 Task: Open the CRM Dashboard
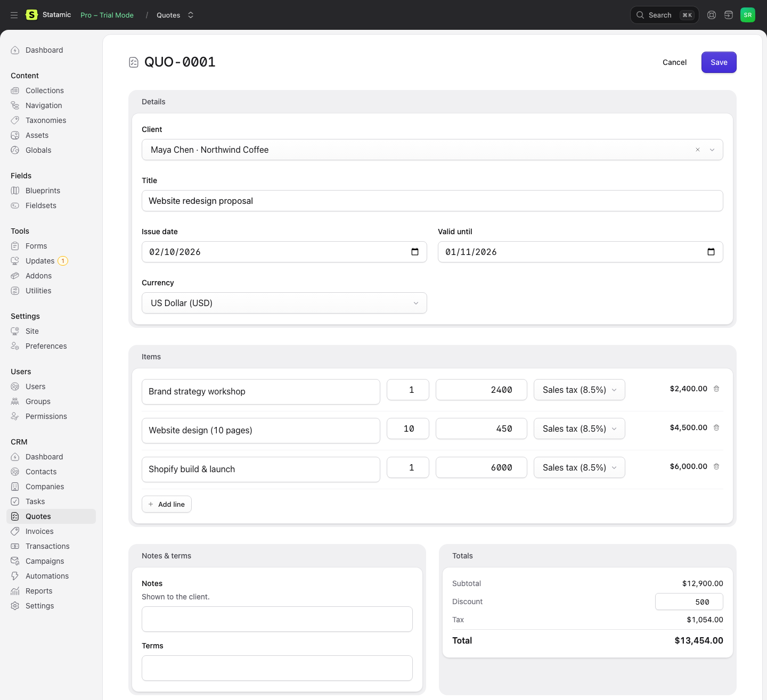pyautogui.click(x=44, y=457)
